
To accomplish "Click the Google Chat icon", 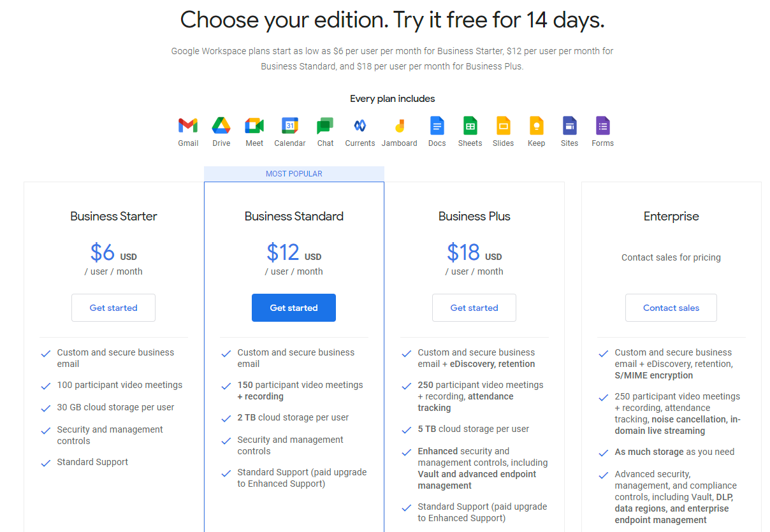I will pyautogui.click(x=325, y=126).
